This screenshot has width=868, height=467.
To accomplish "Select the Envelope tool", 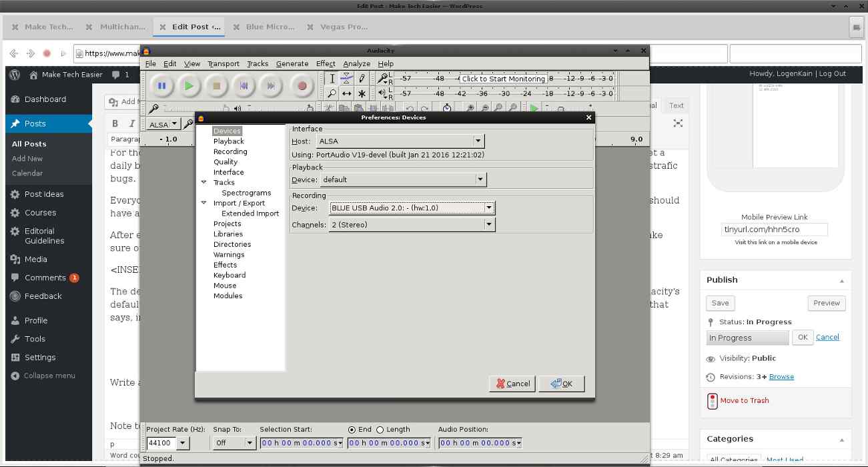I will coord(348,78).
